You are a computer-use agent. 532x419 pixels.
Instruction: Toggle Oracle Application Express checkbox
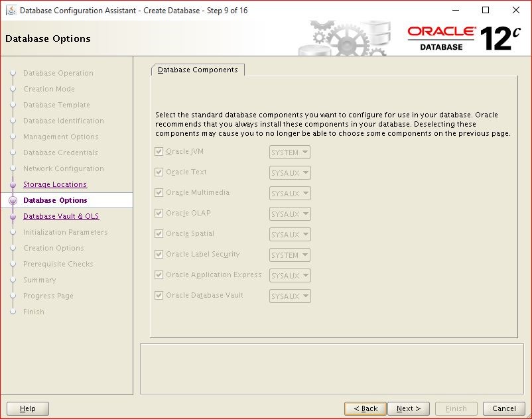pos(159,275)
